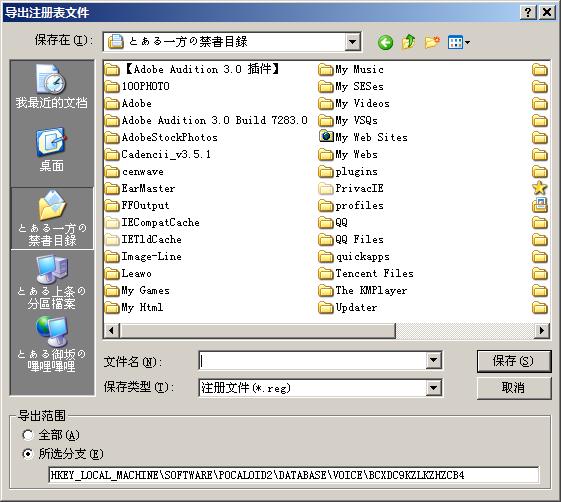Open とある御坂の嗶哩嗶哩 network icon
The width and height of the screenshot is (561, 502).
point(52,345)
